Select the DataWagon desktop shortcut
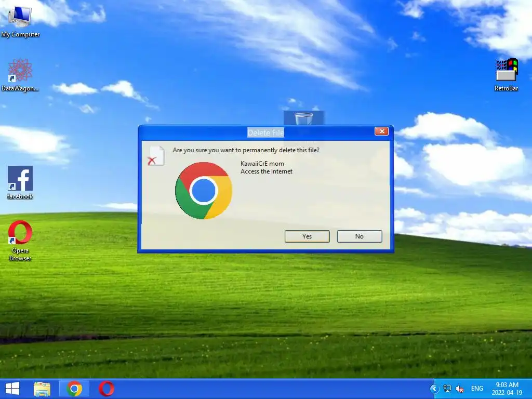The width and height of the screenshot is (532, 399). [20, 75]
